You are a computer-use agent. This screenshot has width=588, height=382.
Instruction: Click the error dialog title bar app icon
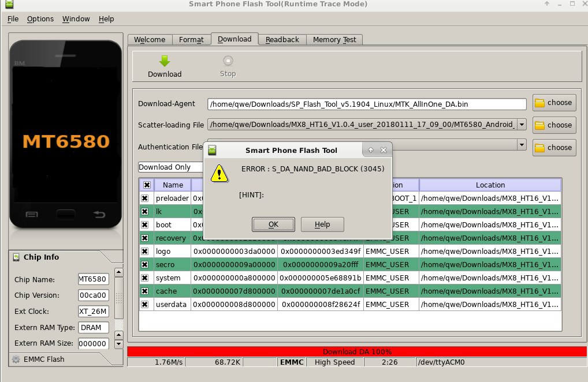tap(212, 150)
